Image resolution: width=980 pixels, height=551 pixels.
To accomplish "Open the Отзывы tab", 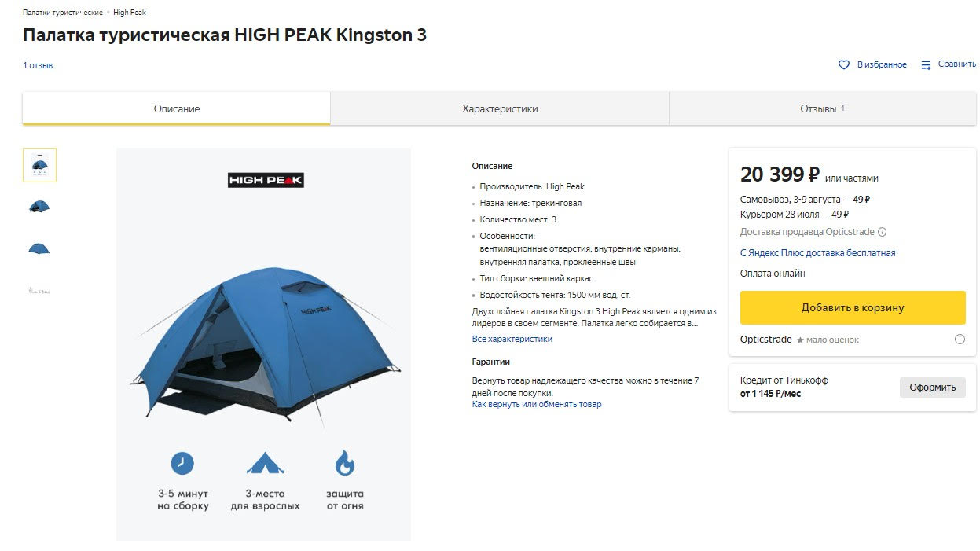I will coord(822,108).
